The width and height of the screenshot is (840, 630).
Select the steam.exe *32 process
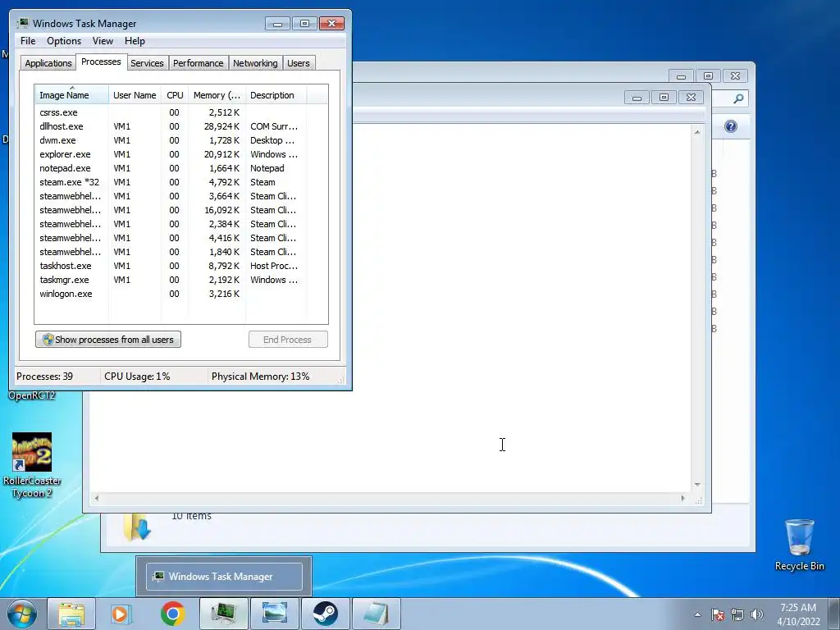(181, 182)
